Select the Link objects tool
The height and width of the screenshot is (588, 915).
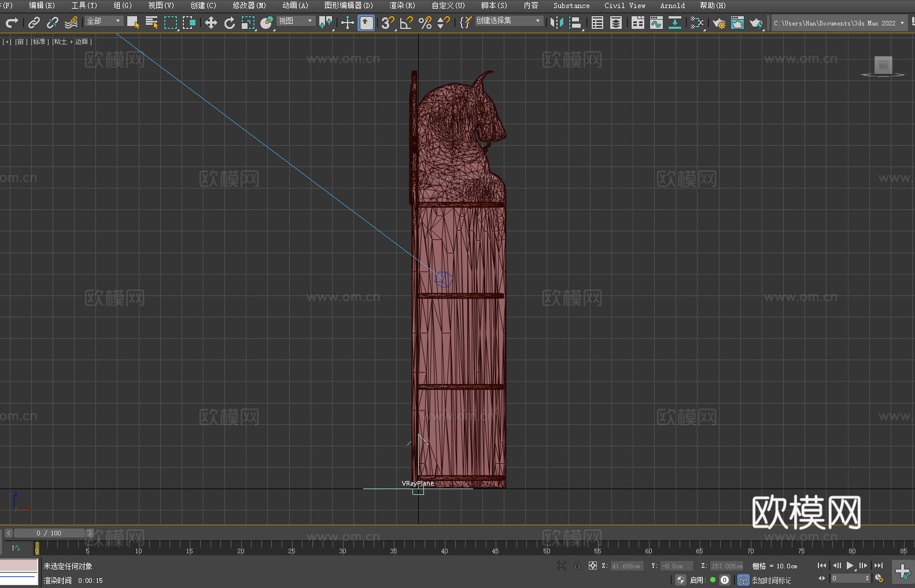tap(34, 23)
